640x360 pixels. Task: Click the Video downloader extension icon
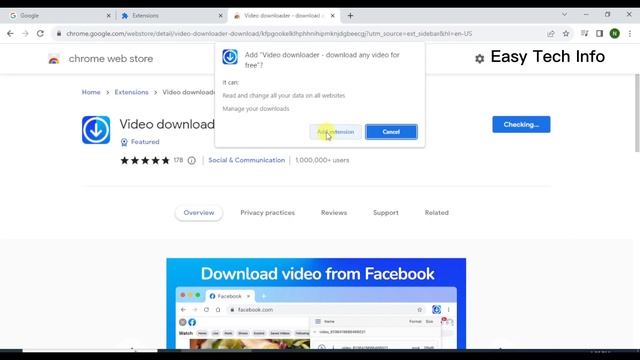pos(96,130)
